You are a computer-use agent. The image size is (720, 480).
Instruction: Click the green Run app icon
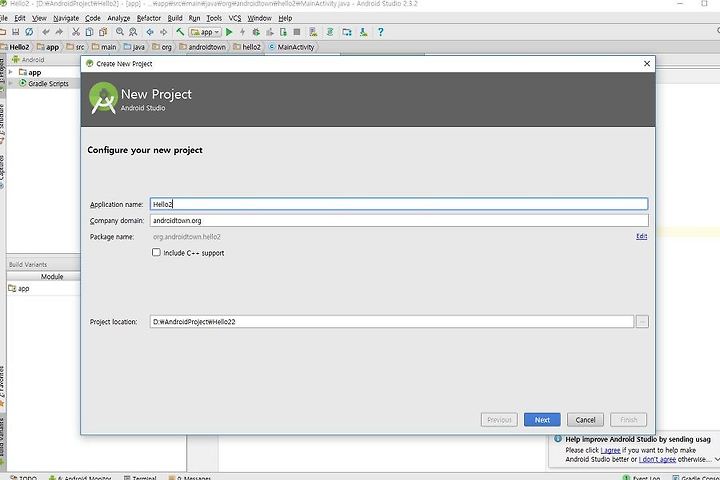(x=229, y=32)
